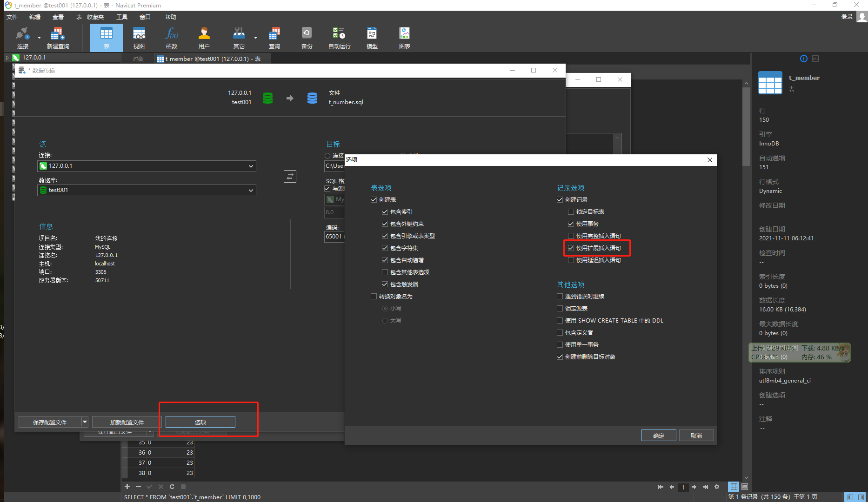
Task: Open the 保存配置文件 dropdown arrow
Action: (x=85, y=422)
